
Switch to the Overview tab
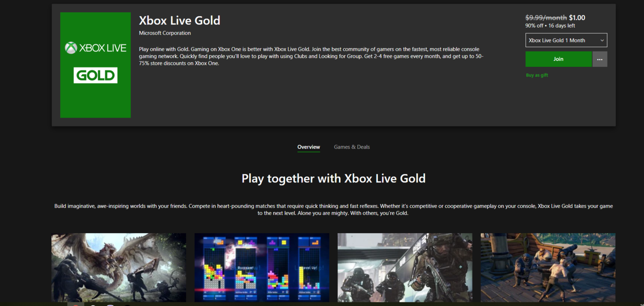[x=308, y=147]
